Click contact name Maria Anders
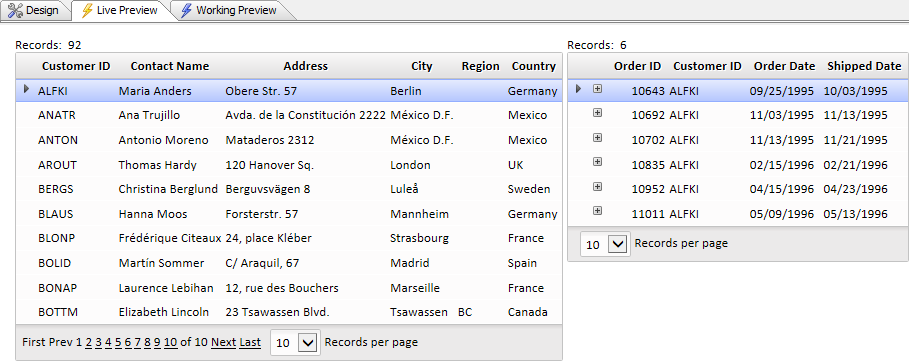 pos(155,91)
